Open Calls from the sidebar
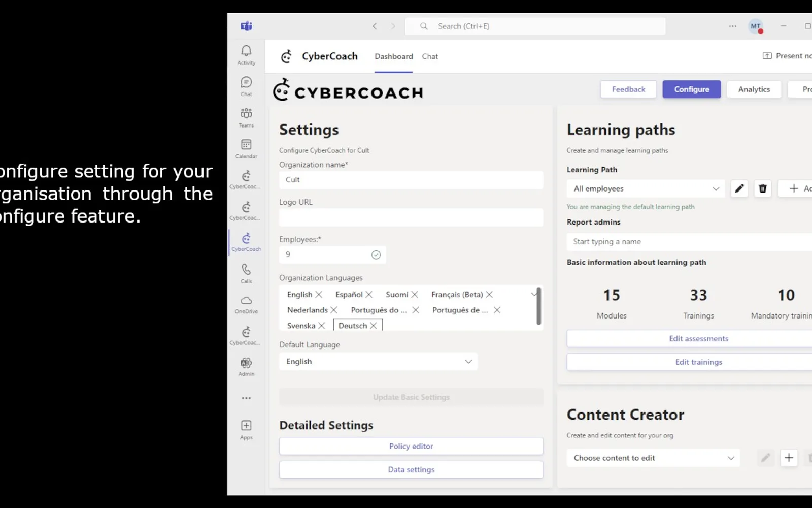Image resolution: width=812 pixels, height=508 pixels. (246, 274)
